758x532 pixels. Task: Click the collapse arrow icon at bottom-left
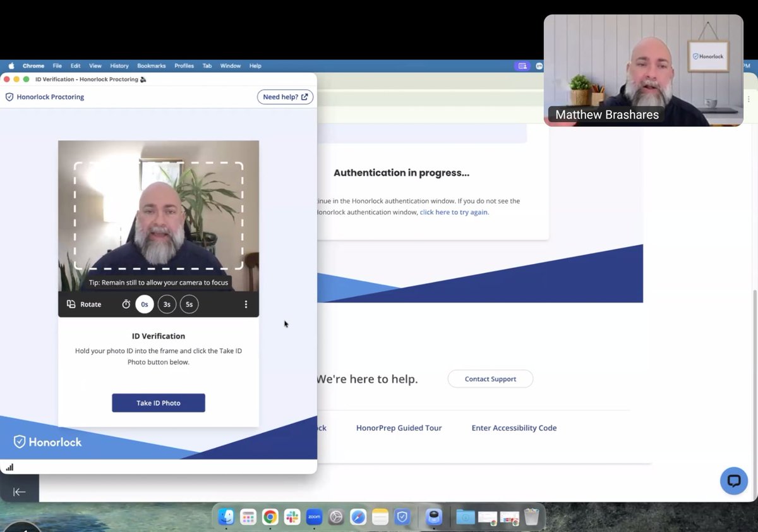coord(20,492)
